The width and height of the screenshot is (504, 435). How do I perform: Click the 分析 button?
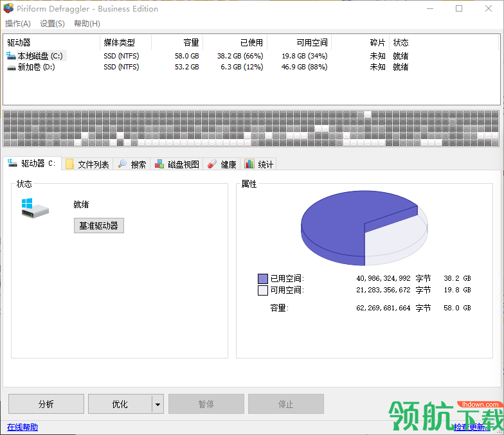click(x=46, y=404)
